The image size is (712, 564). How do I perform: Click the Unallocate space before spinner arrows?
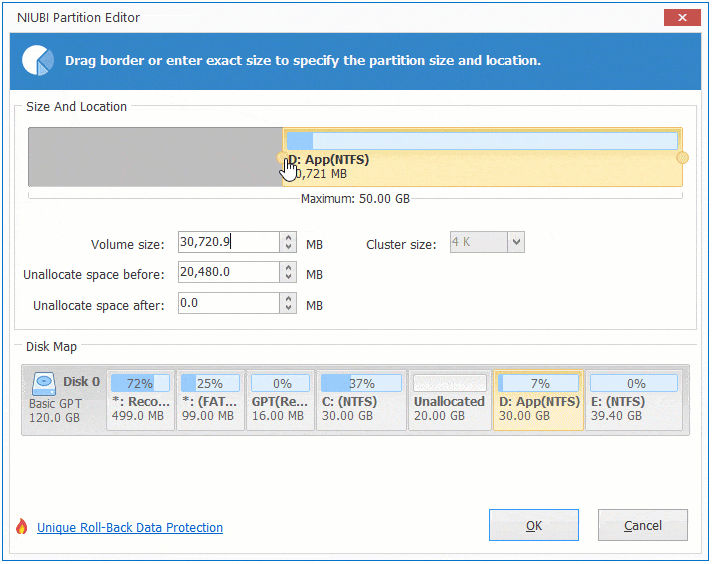(289, 273)
